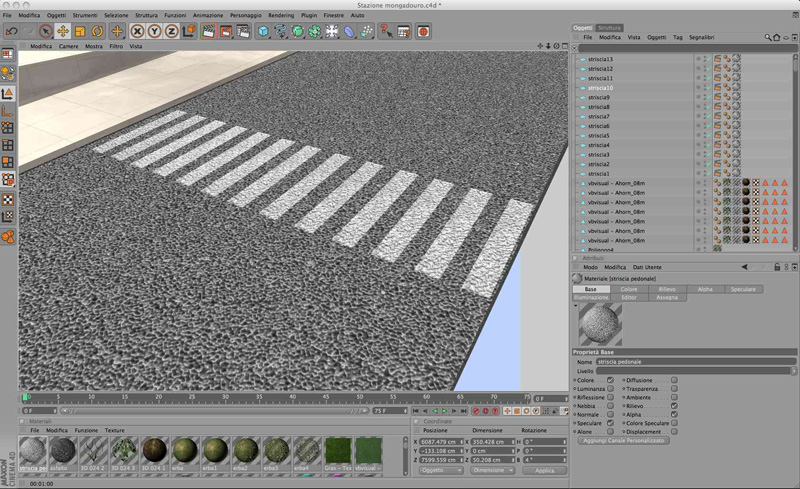
Task: Toggle the Colore channel checkbox
Action: point(610,380)
